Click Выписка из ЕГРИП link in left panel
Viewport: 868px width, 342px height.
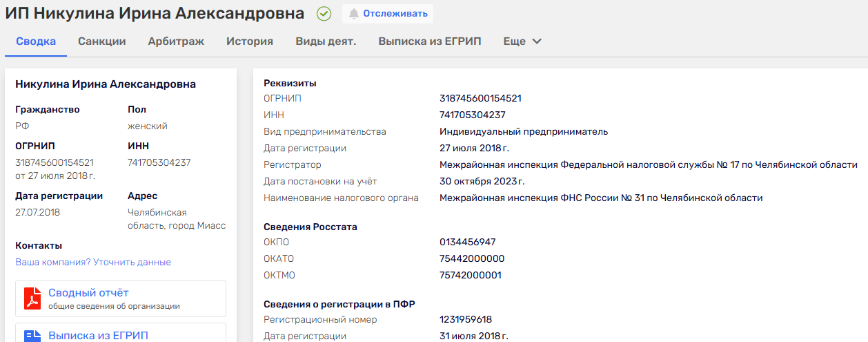click(98, 336)
